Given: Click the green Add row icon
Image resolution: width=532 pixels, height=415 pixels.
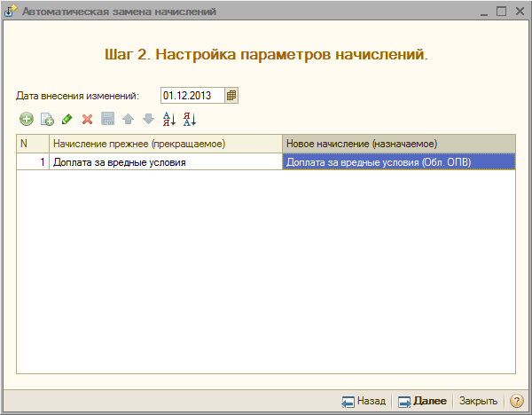Looking at the screenshot, I should [26, 119].
